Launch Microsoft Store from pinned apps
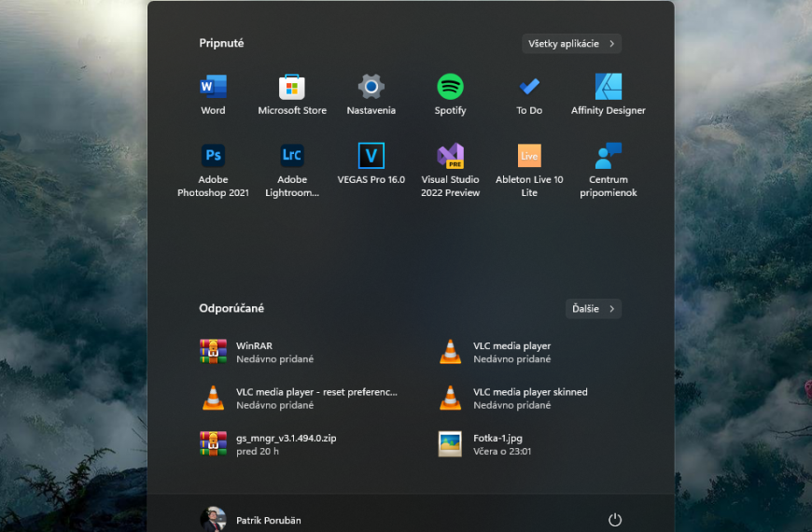The image size is (812, 532). 292,87
